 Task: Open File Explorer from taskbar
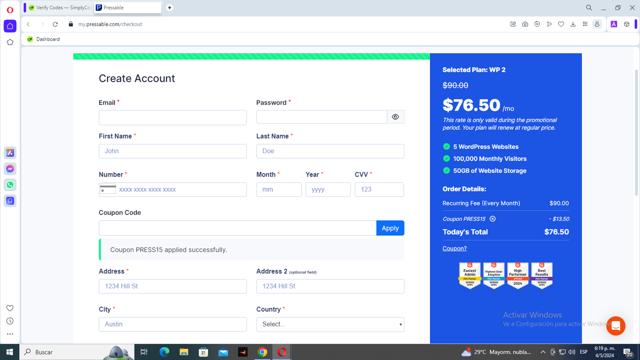click(x=184, y=352)
